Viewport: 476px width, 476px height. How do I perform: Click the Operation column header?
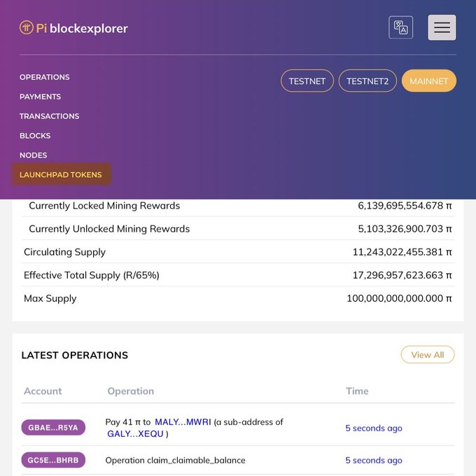[130, 391]
